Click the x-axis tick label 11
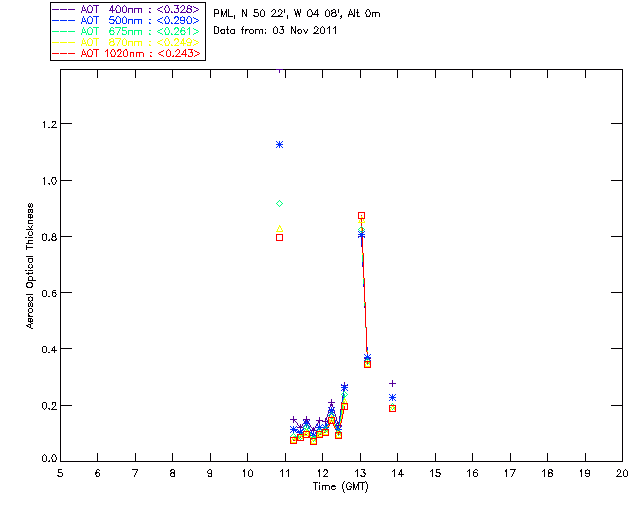640x512 pixels. tap(285, 473)
